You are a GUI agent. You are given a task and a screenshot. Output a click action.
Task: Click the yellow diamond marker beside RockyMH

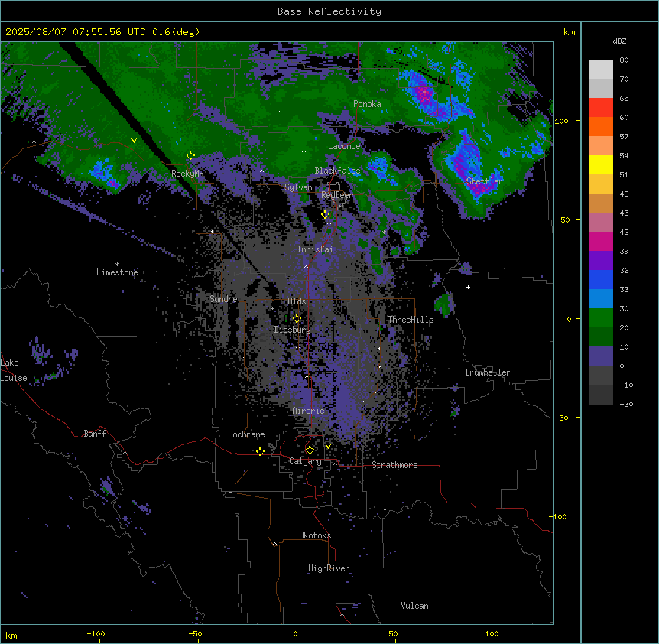coord(191,156)
